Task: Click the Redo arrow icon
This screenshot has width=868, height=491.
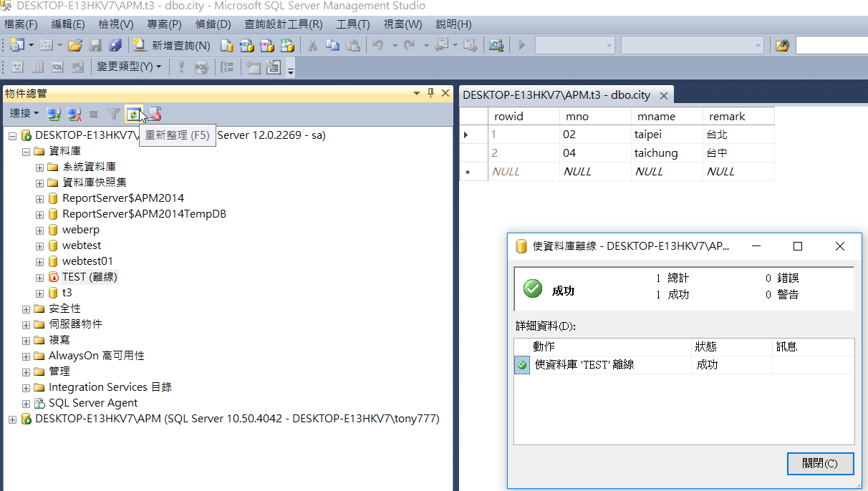Action: coord(409,45)
